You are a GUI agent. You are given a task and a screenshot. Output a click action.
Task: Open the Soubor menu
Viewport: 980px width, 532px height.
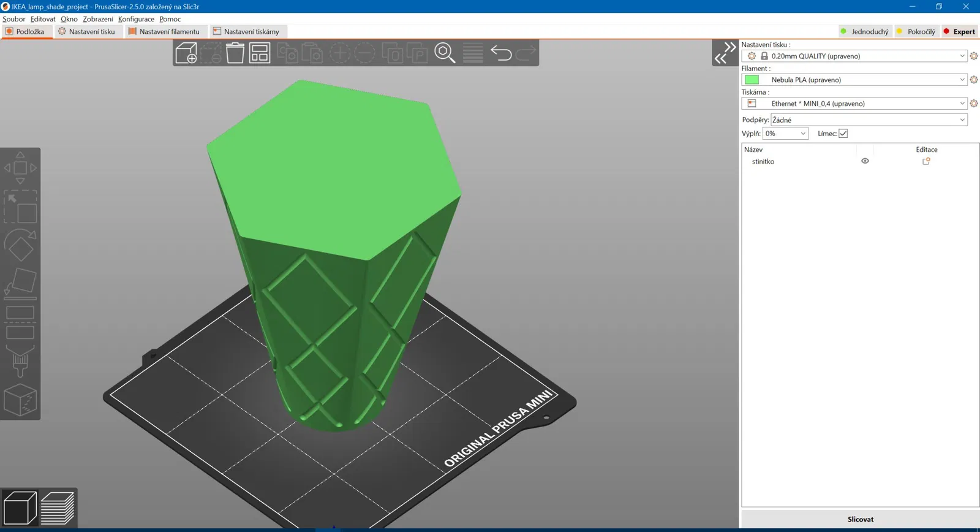pyautogui.click(x=14, y=19)
